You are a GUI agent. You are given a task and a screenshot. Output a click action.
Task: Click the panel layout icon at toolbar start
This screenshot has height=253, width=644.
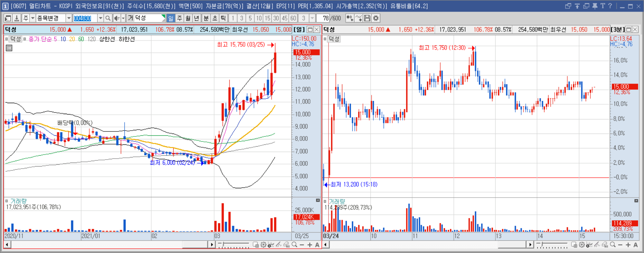(8, 18)
